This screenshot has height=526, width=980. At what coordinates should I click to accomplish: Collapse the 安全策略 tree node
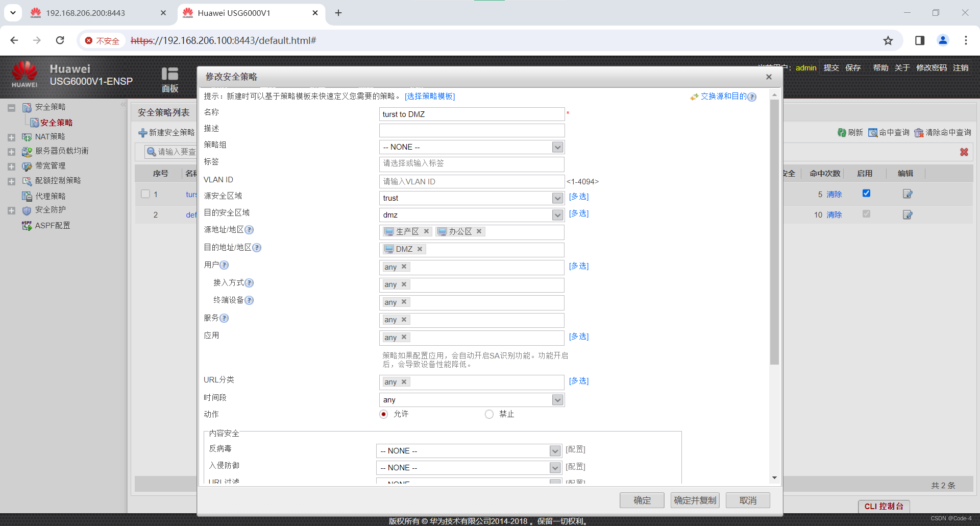pos(11,108)
